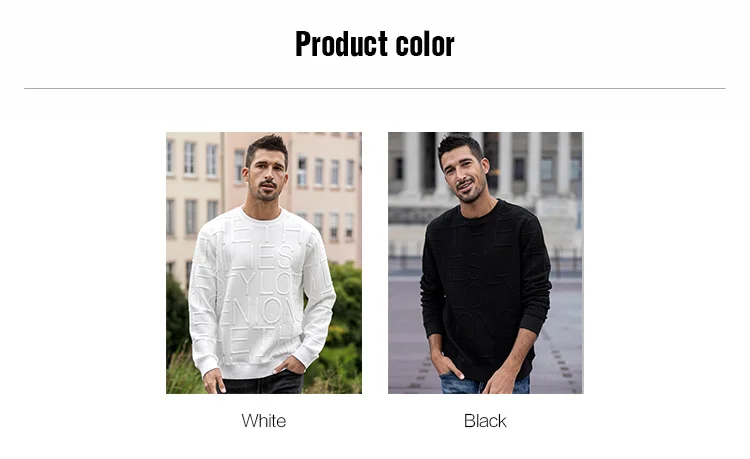Click the blue jeans in black sweater photo
This screenshot has width=750, height=459.
tap(483, 384)
